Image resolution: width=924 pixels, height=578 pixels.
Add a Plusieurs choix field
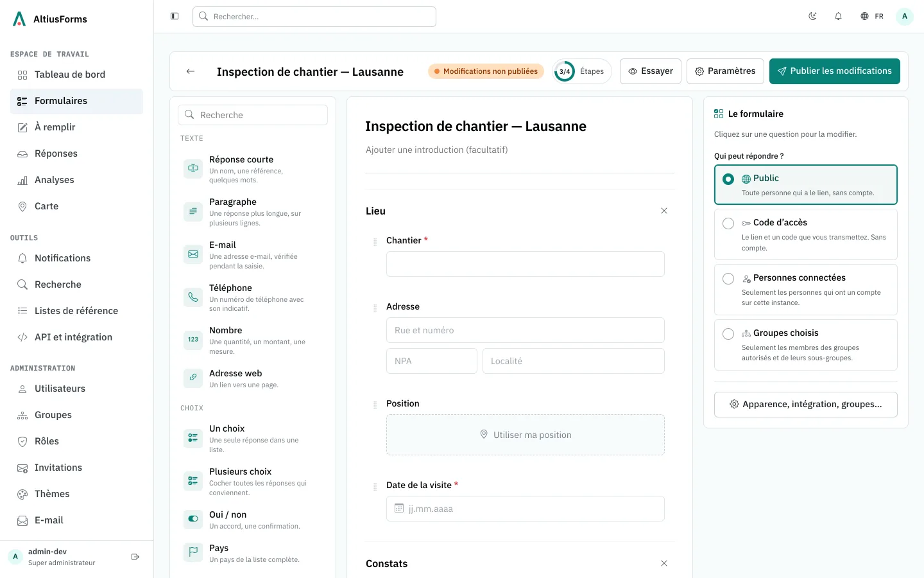pyautogui.click(x=253, y=482)
